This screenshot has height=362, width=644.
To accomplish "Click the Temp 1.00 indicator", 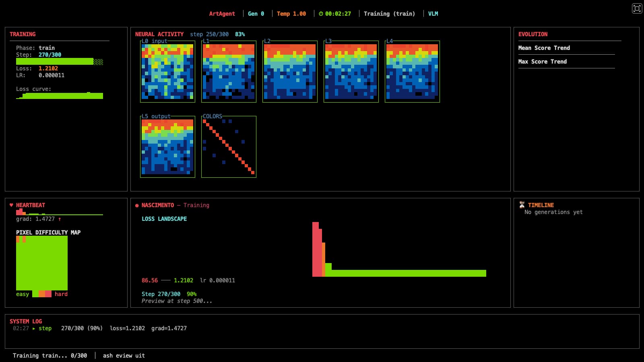I will tap(291, 14).
